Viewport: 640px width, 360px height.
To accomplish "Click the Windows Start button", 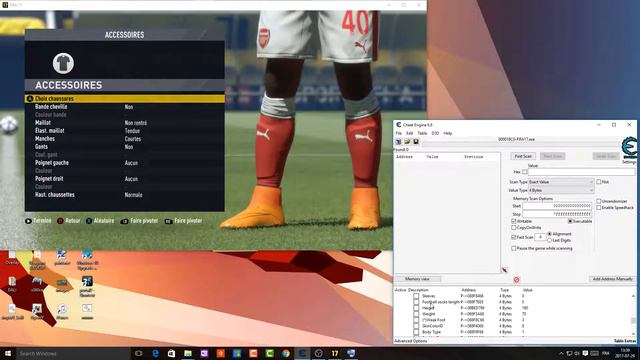I will coord(8,353).
